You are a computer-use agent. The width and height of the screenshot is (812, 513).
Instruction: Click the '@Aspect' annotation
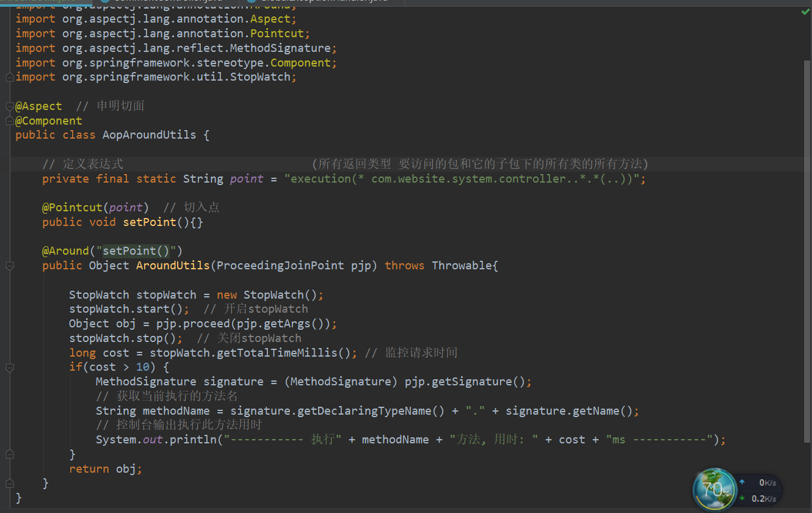click(39, 106)
